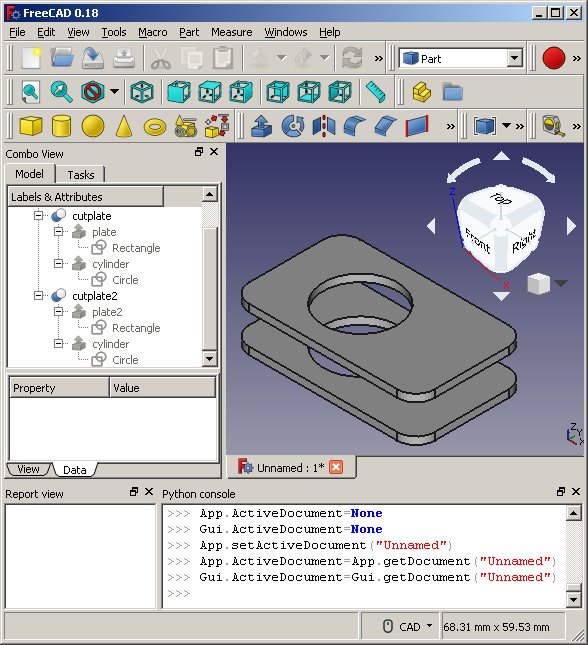Click the Measure distance ruler icon

376,92
